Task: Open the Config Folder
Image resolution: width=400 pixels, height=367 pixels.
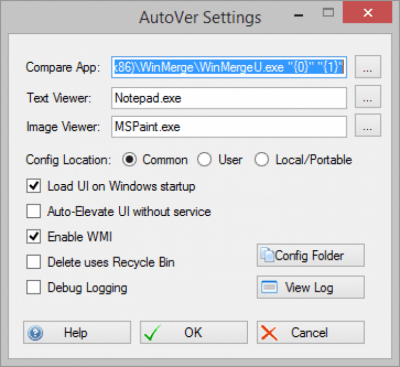Action: (x=311, y=255)
